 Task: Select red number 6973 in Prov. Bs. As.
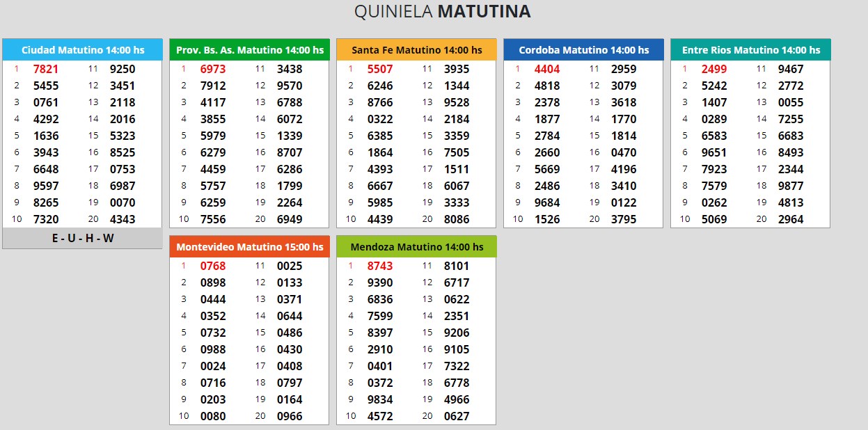[x=213, y=69]
